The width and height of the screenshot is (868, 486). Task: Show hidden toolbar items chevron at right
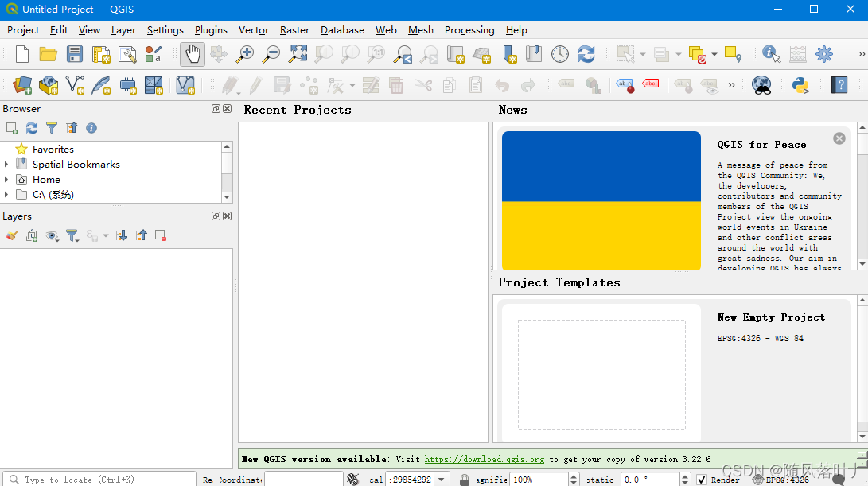pyautogui.click(x=862, y=54)
